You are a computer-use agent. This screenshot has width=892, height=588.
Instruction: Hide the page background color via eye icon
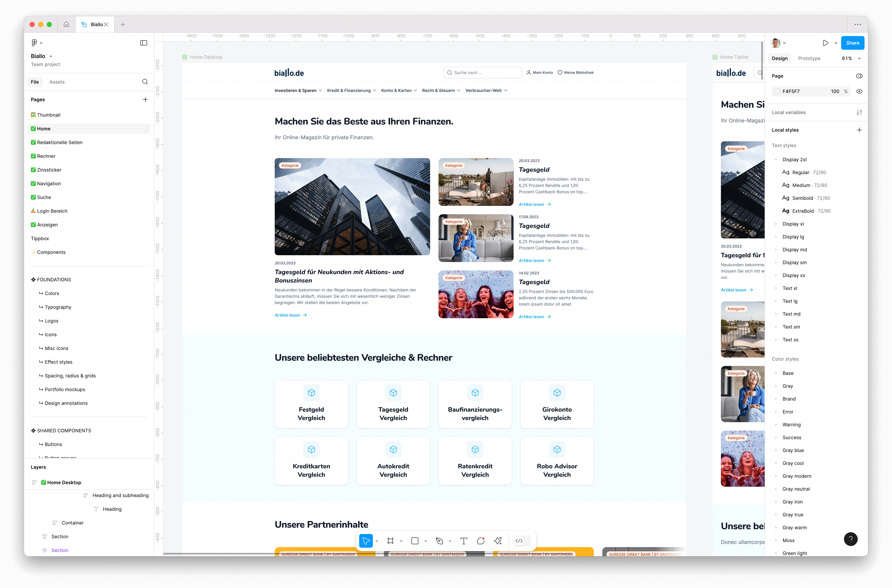(x=859, y=91)
